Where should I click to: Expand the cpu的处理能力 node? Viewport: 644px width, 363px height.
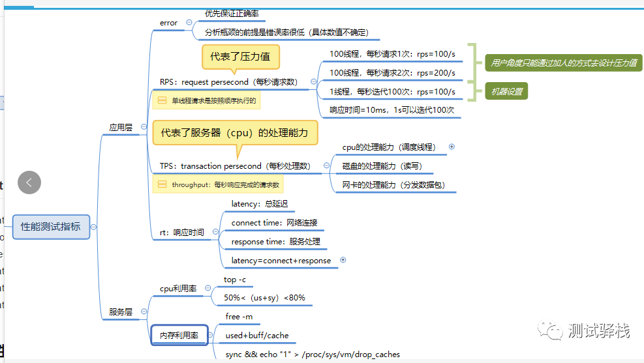point(452,147)
